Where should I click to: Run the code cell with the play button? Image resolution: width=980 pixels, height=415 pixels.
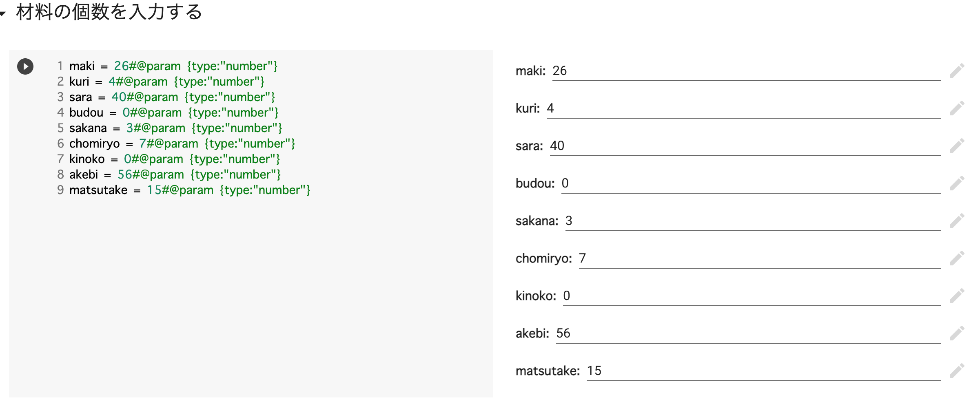[25, 66]
